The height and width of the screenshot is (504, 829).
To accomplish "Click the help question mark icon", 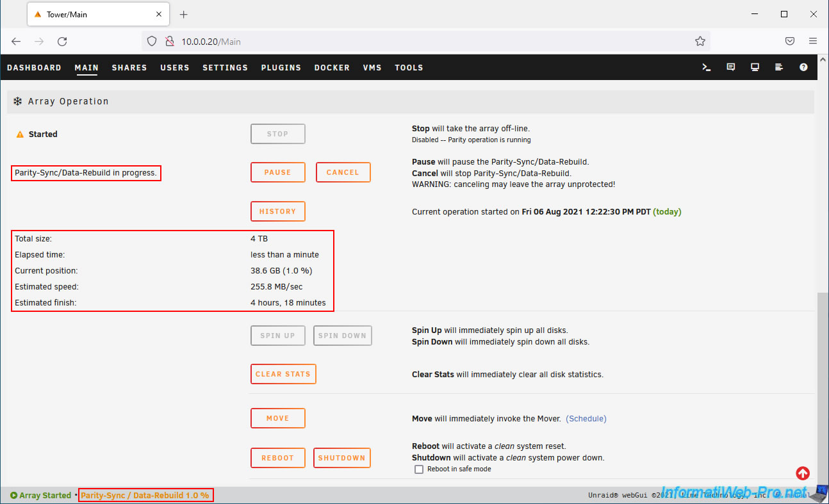I will [803, 67].
